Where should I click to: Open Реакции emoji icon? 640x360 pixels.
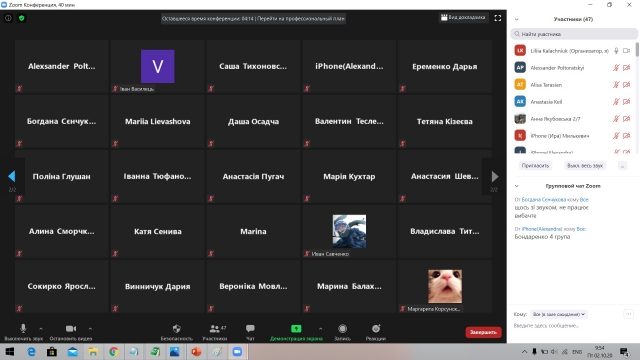coord(376,329)
